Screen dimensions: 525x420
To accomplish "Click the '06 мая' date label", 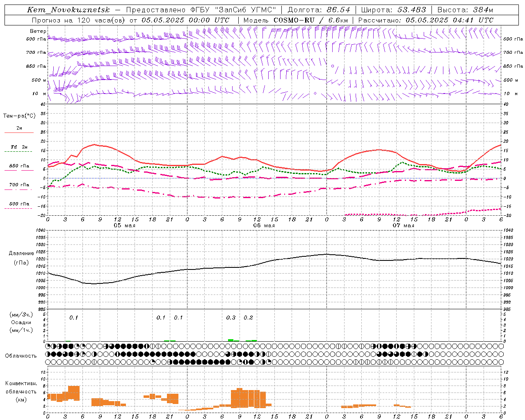I will (264, 226).
